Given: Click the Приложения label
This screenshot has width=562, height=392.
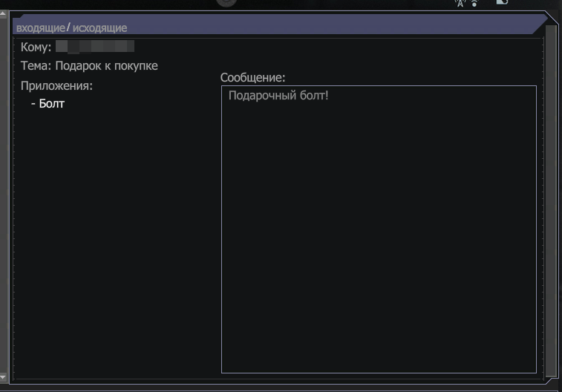Looking at the screenshot, I should coord(56,86).
